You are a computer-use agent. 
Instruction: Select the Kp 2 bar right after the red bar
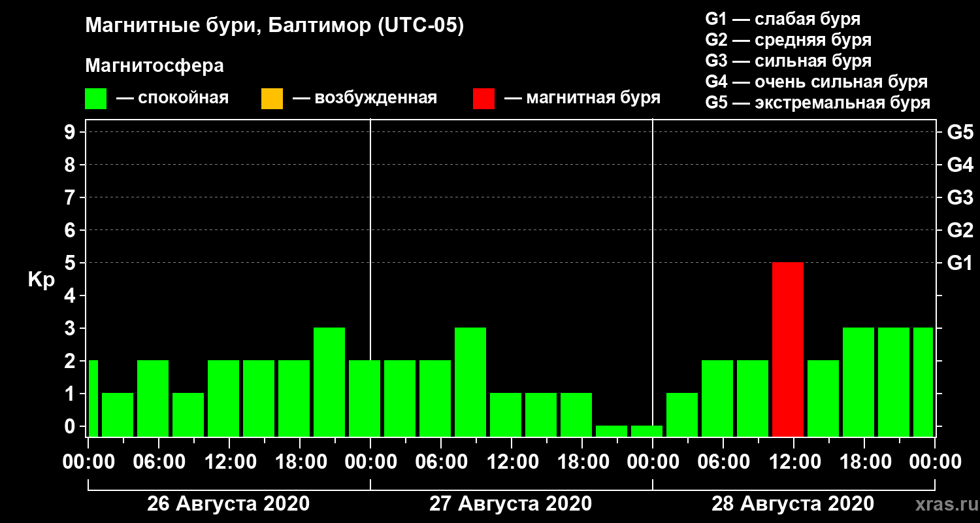click(823, 399)
